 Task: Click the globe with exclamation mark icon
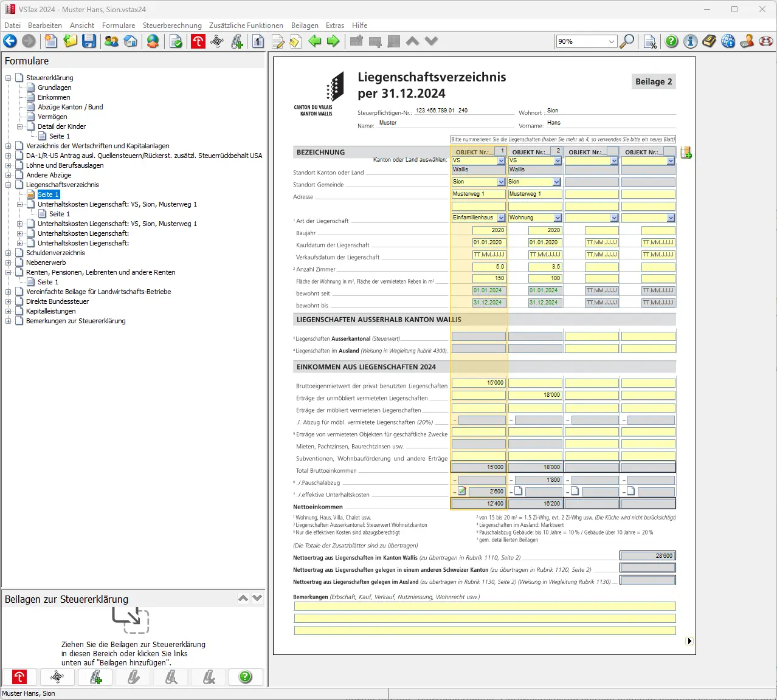(728, 41)
